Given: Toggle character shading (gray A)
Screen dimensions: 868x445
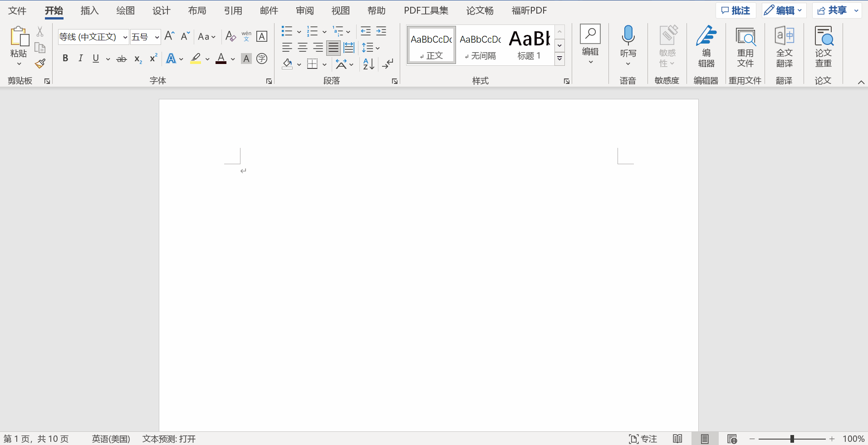Looking at the screenshot, I should 246,59.
